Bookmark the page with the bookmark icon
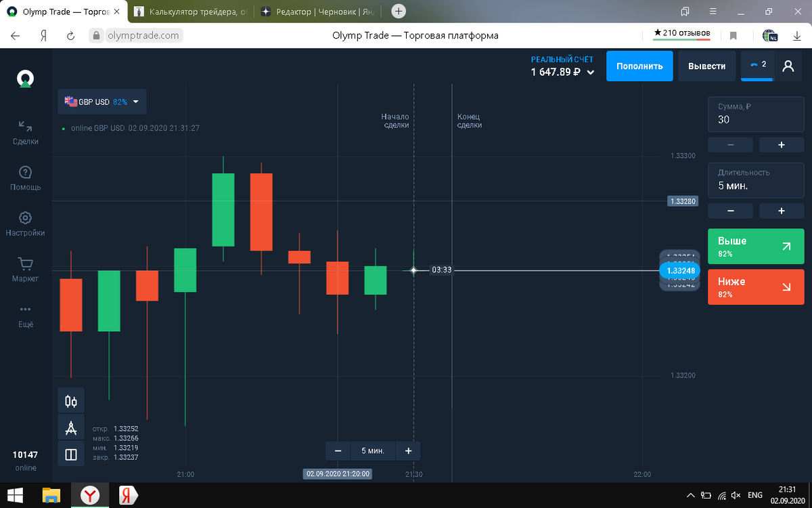The height and width of the screenshot is (508, 812). pyautogui.click(x=733, y=35)
